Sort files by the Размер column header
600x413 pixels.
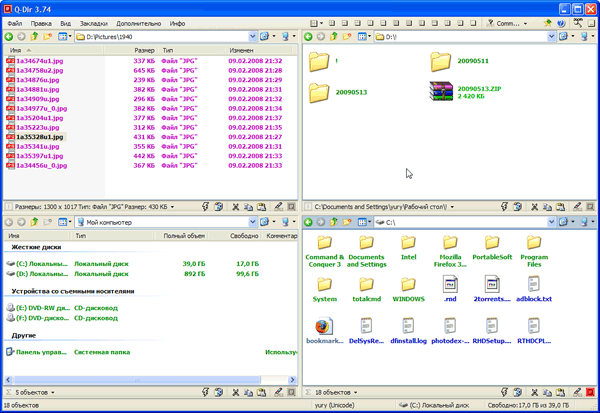[x=145, y=50]
